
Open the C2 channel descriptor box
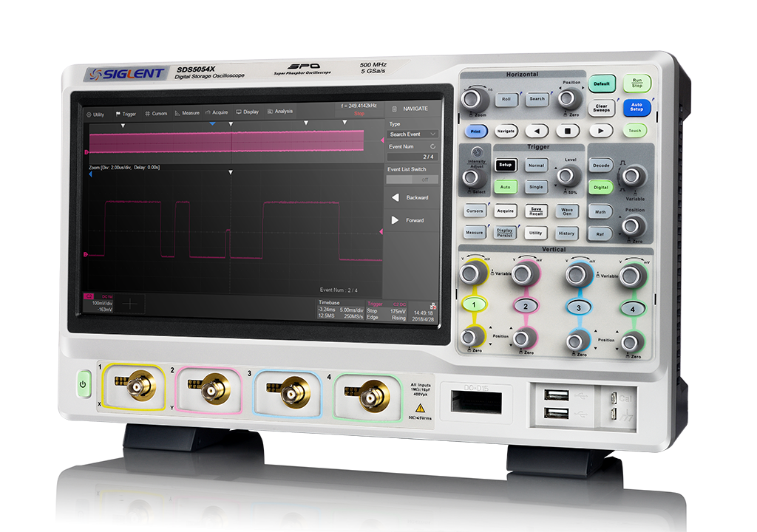point(98,303)
